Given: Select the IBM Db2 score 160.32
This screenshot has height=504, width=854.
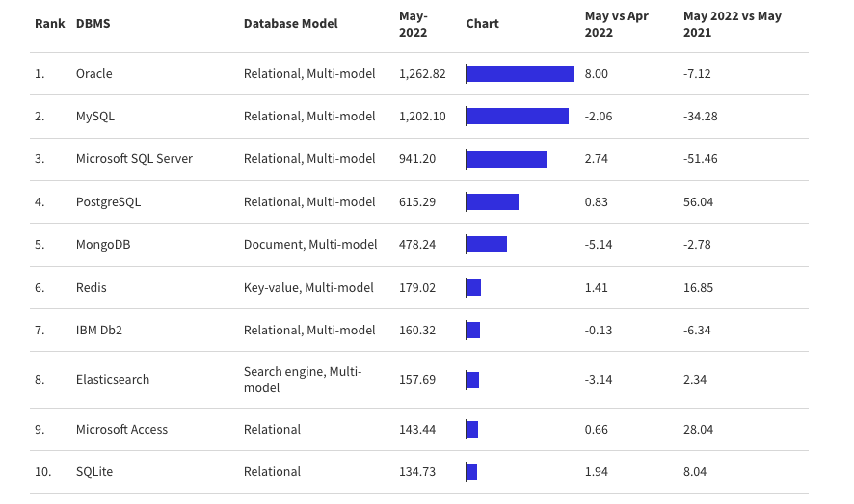Looking at the screenshot, I should point(417,331).
